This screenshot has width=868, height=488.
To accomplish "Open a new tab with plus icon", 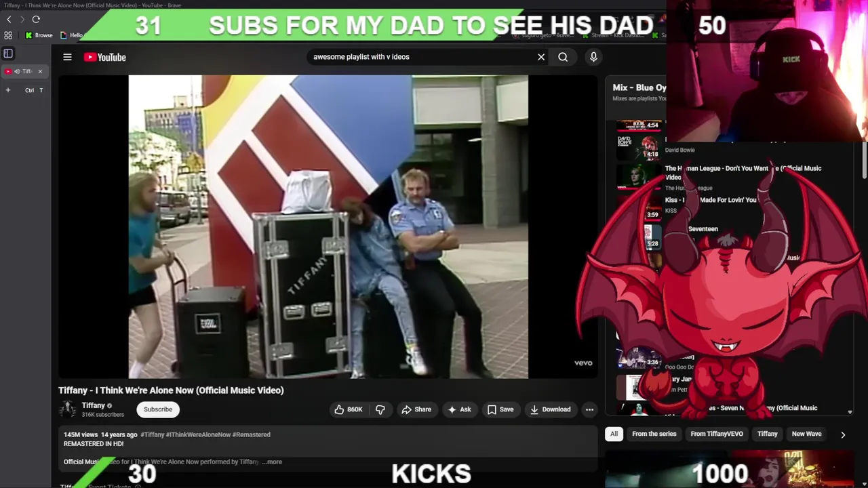I will (8, 90).
